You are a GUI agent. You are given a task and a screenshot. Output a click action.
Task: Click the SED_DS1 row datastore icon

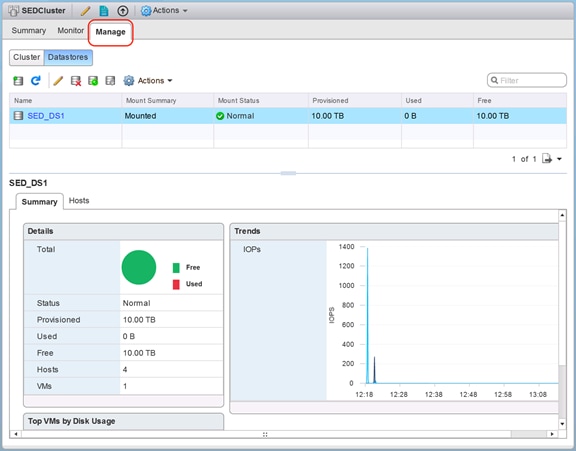point(18,116)
